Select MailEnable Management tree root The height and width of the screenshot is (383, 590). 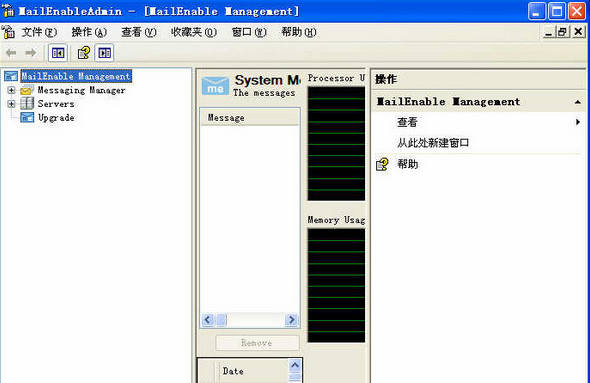tap(76, 76)
